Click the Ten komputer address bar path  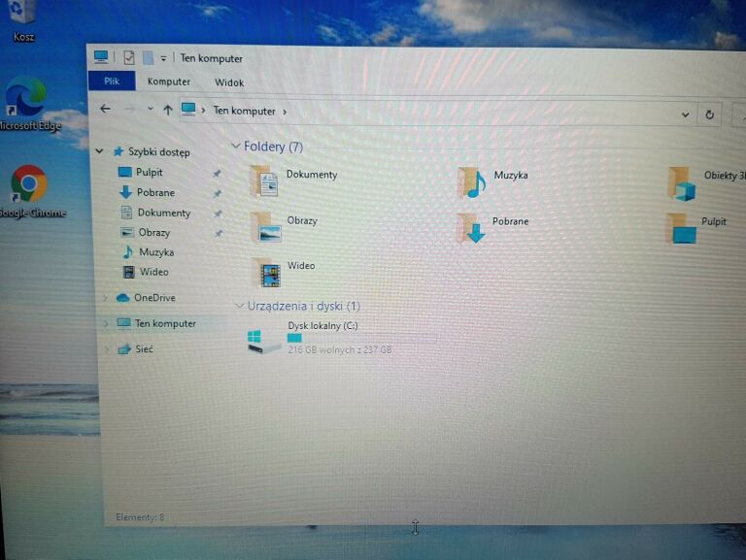[244, 111]
